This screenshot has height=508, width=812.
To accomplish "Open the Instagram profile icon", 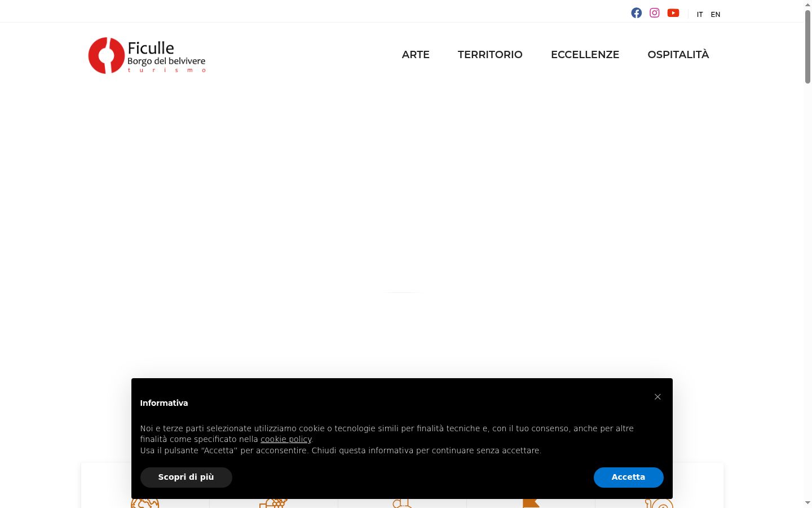I will (x=654, y=13).
